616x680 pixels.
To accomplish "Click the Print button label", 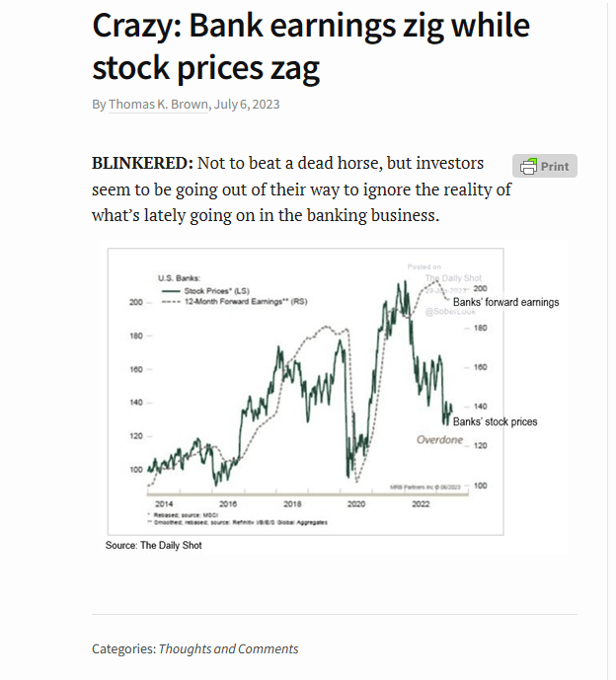I will pyautogui.click(x=555, y=167).
